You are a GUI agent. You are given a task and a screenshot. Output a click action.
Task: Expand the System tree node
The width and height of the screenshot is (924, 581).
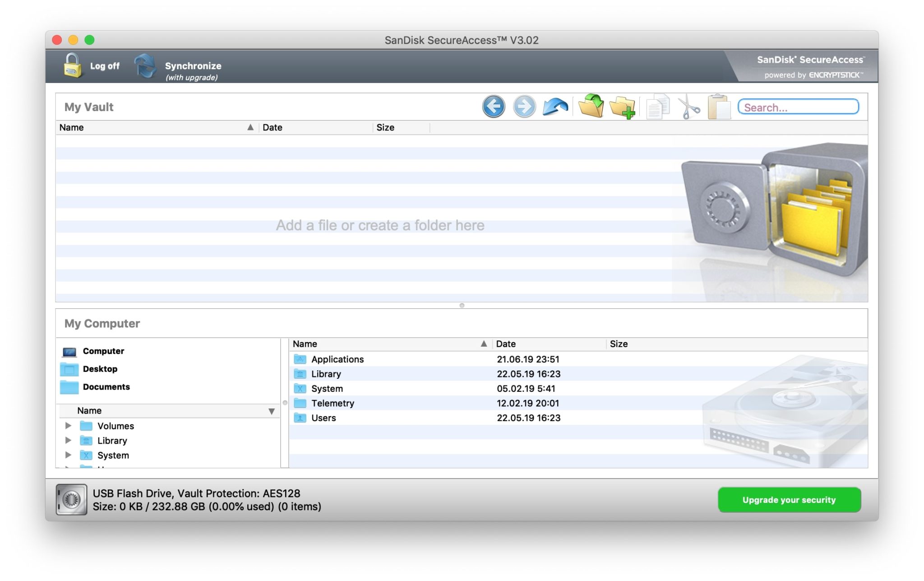68,455
